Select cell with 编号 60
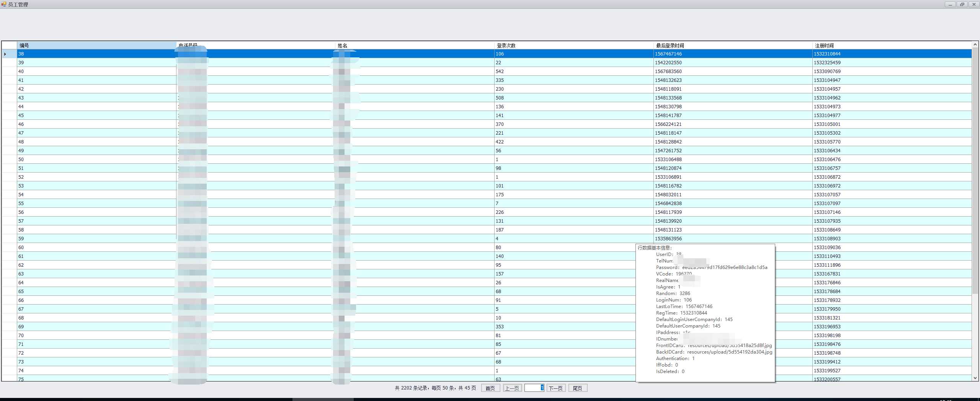This screenshot has width=980, height=401. (96, 247)
